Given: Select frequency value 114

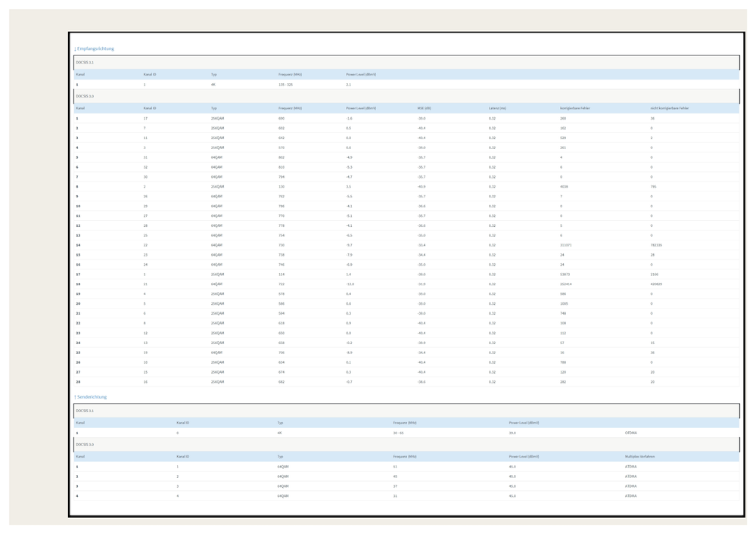Looking at the screenshot, I should pos(281,275).
